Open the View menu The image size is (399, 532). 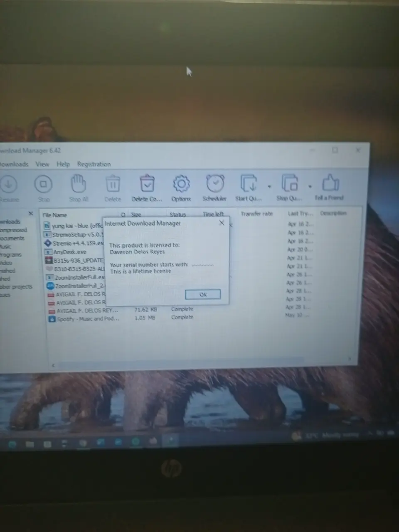click(42, 164)
